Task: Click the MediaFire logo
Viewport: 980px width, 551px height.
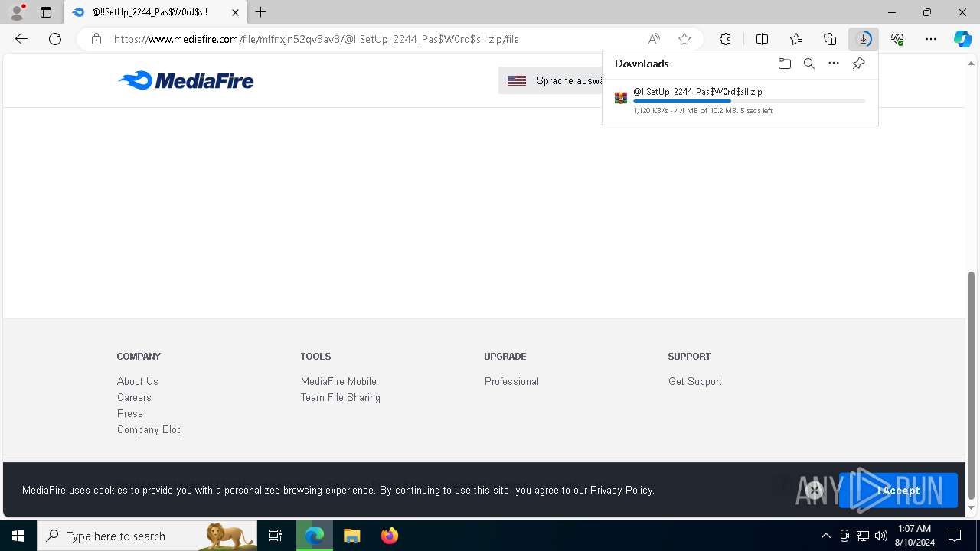Action: click(186, 80)
